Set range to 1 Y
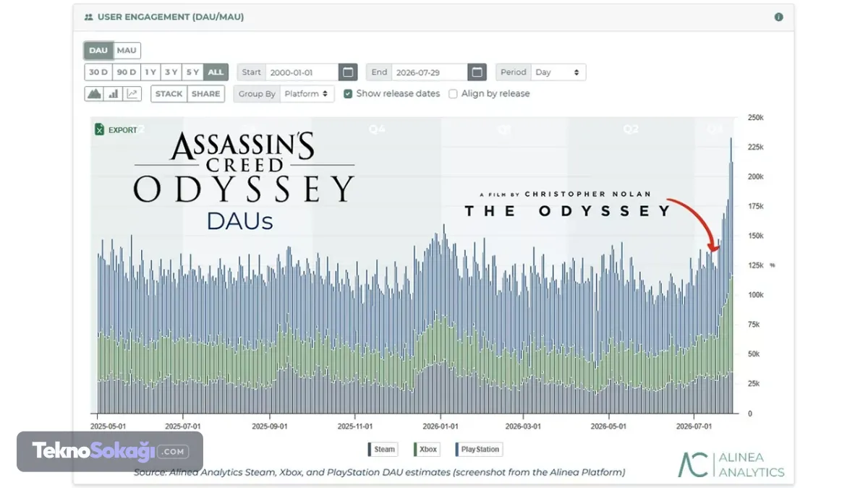Screen dimensions: 868x488 tap(150, 72)
